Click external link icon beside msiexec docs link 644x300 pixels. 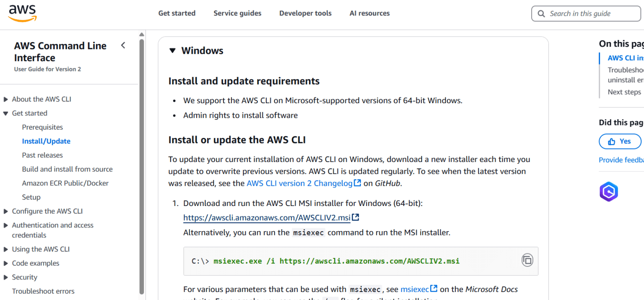(x=433, y=288)
